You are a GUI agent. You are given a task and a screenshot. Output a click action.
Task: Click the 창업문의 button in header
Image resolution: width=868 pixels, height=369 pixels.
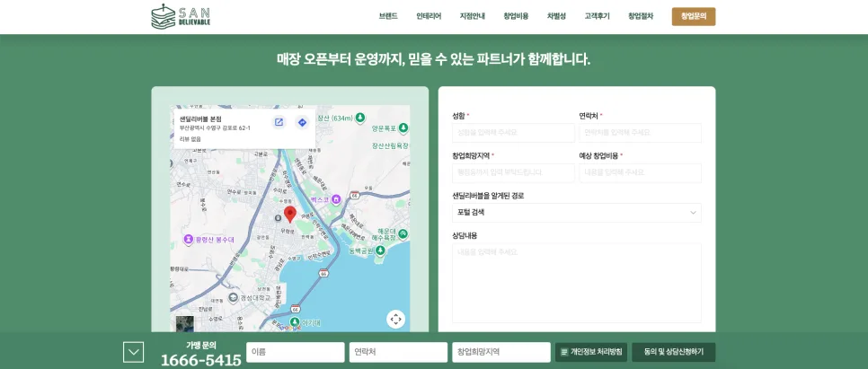[694, 16]
